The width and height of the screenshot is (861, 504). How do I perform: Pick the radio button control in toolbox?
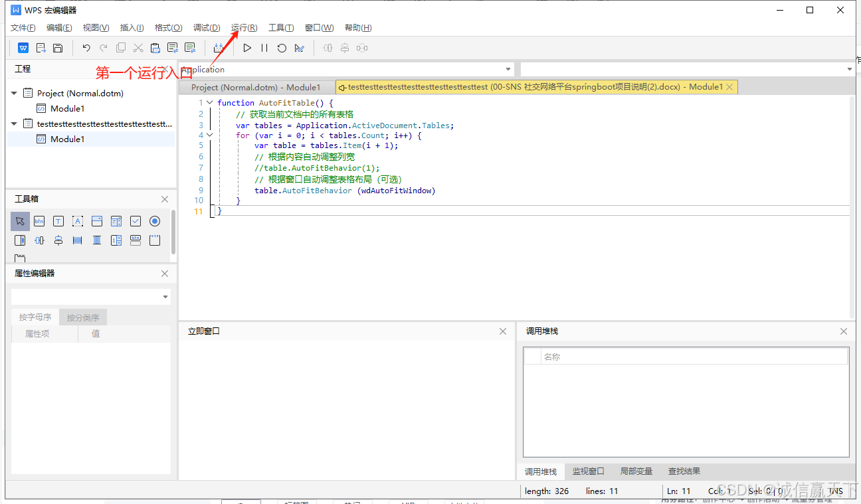(155, 221)
